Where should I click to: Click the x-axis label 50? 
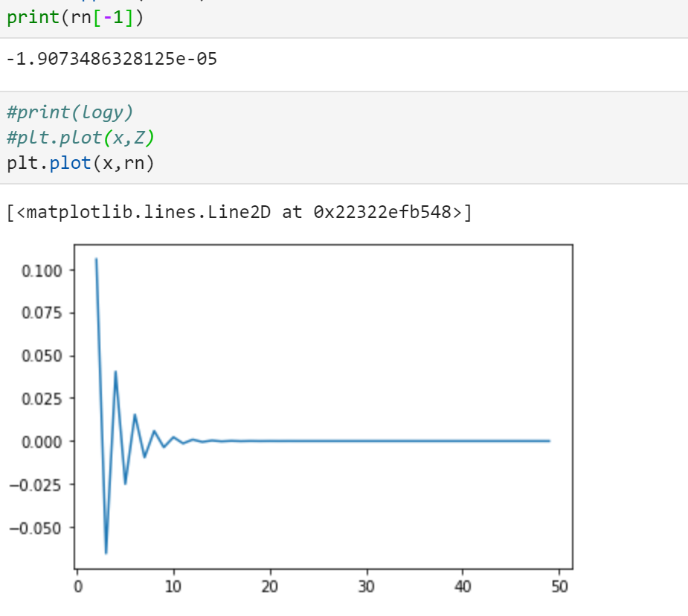[x=559, y=586]
